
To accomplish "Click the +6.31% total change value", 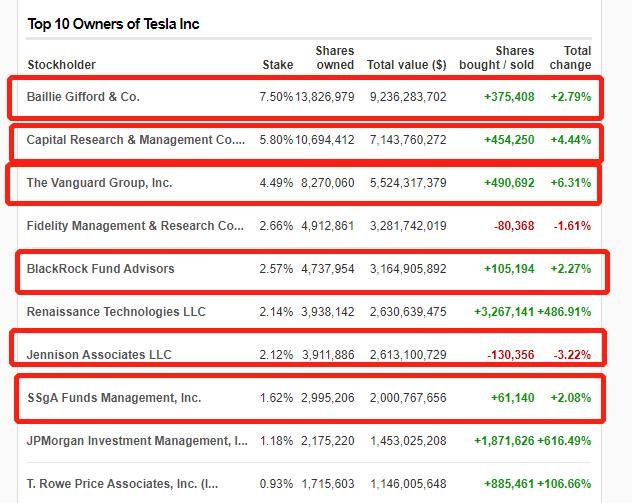I will [x=571, y=183].
